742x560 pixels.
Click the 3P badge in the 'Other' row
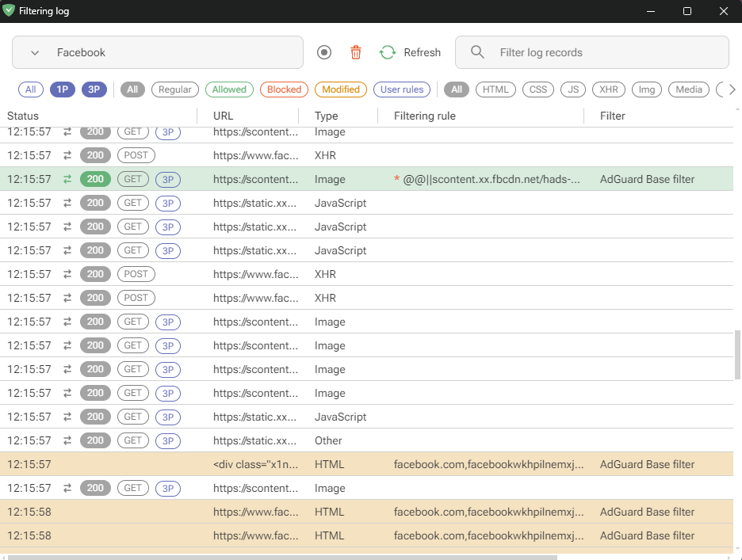tap(168, 440)
